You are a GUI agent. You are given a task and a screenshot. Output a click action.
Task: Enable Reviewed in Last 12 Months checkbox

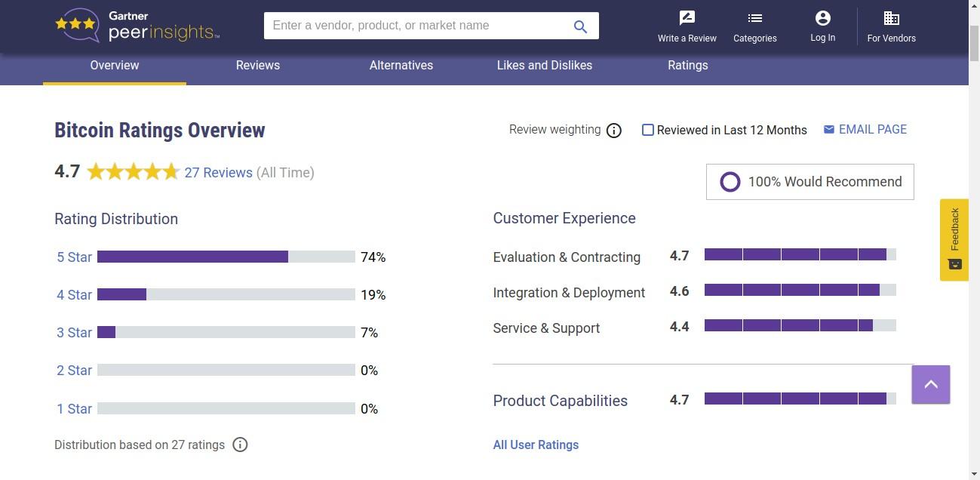pos(648,130)
